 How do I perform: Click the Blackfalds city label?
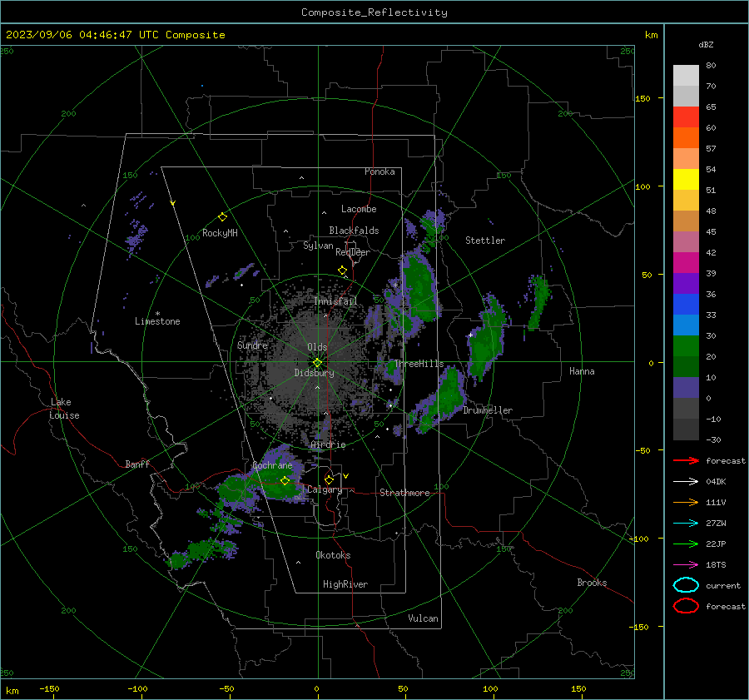354,231
